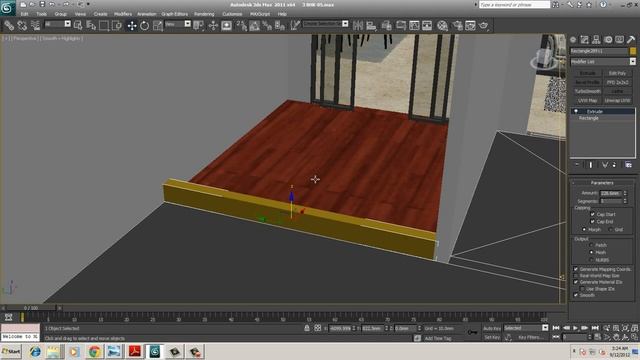The image size is (640, 360).
Task: Click the Amount spinner arrows
Action: [625, 193]
